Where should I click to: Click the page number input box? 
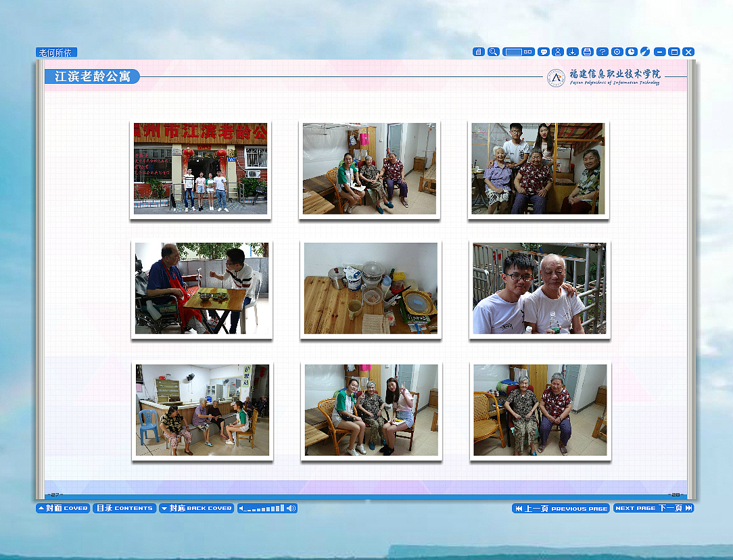coord(513,52)
